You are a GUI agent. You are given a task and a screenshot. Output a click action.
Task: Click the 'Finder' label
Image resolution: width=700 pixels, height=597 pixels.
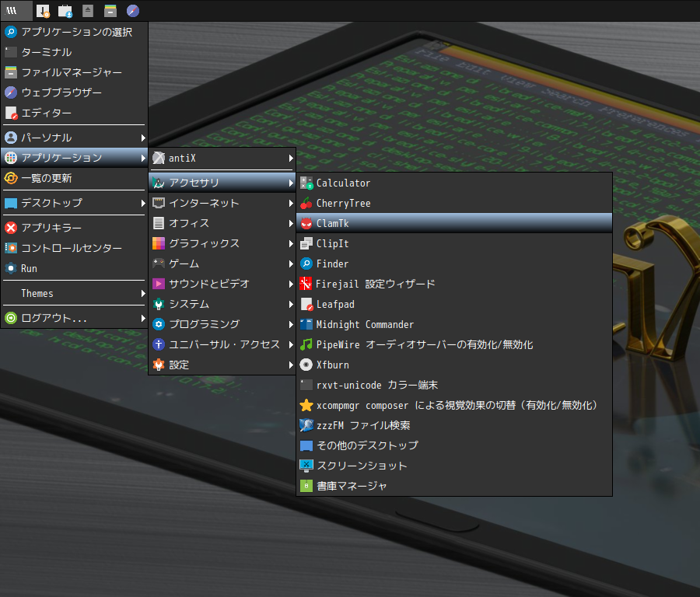point(332,264)
